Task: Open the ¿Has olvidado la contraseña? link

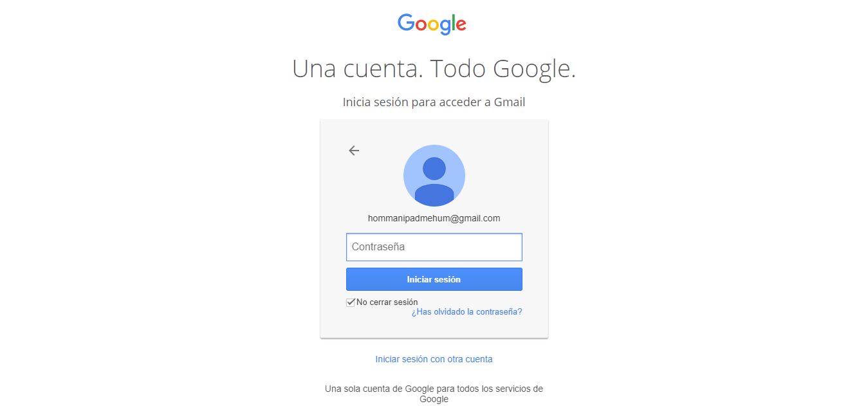Action: [x=467, y=312]
